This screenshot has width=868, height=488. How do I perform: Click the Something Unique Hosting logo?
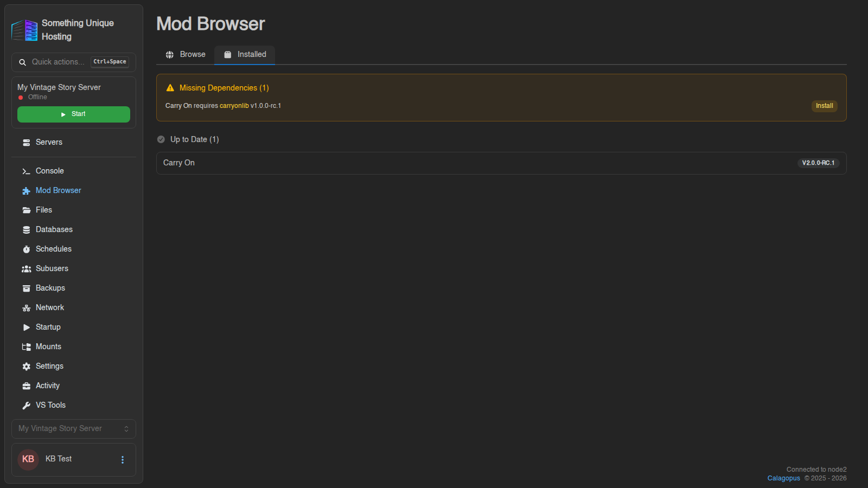tap(24, 30)
